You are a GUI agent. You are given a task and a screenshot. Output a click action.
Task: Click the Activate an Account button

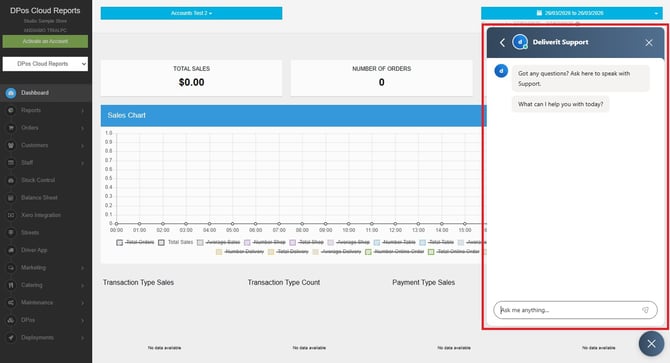click(45, 41)
